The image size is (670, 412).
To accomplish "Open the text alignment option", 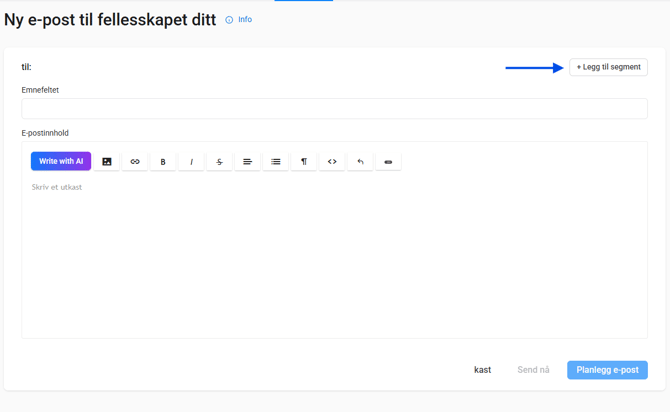I will pyautogui.click(x=247, y=161).
